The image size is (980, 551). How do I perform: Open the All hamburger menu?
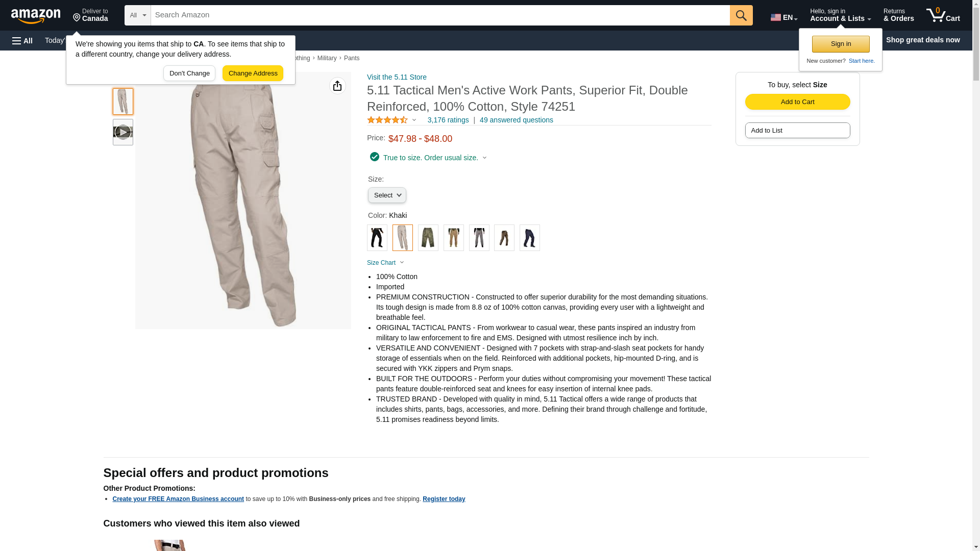tap(22, 40)
